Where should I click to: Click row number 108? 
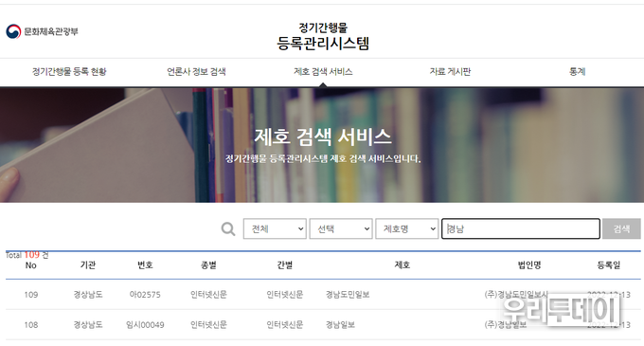[31, 325]
